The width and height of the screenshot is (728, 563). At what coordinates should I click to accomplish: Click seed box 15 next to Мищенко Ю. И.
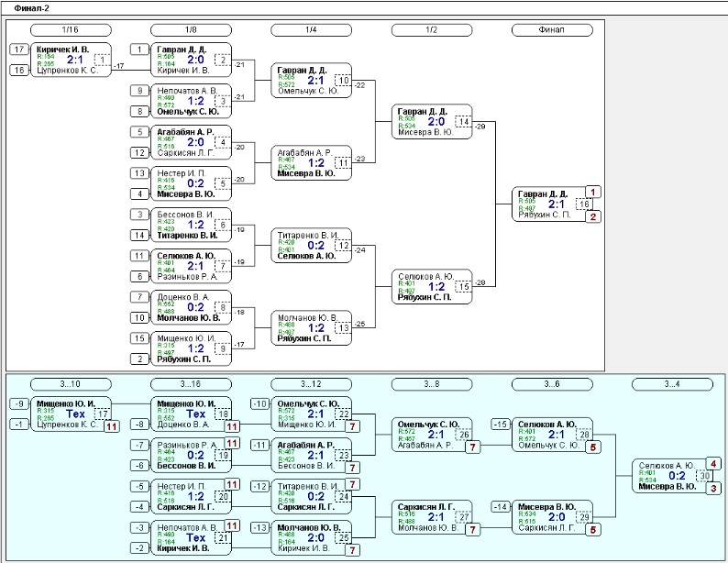coord(139,338)
